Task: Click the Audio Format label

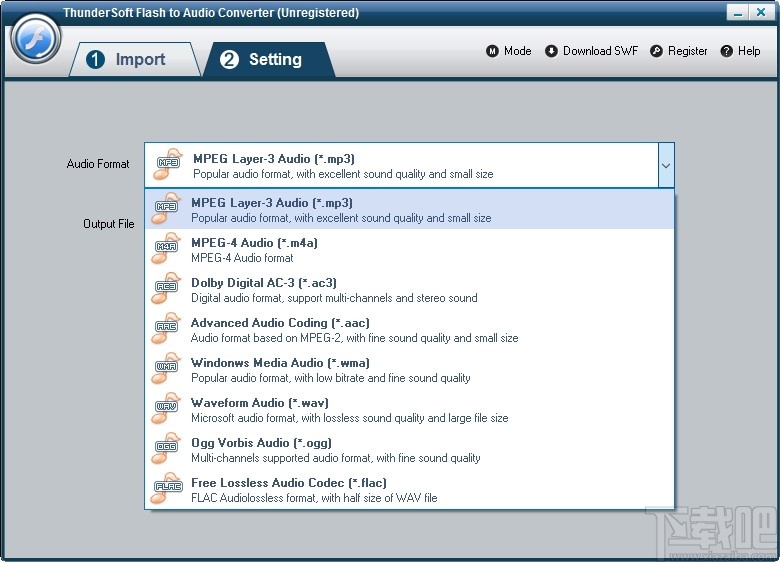Action: [x=98, y=164]
